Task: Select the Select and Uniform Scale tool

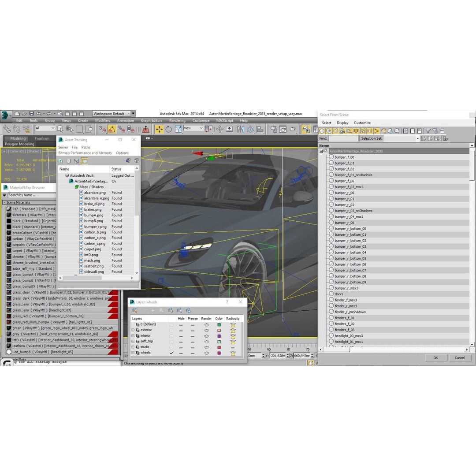Action: [178, 129]
